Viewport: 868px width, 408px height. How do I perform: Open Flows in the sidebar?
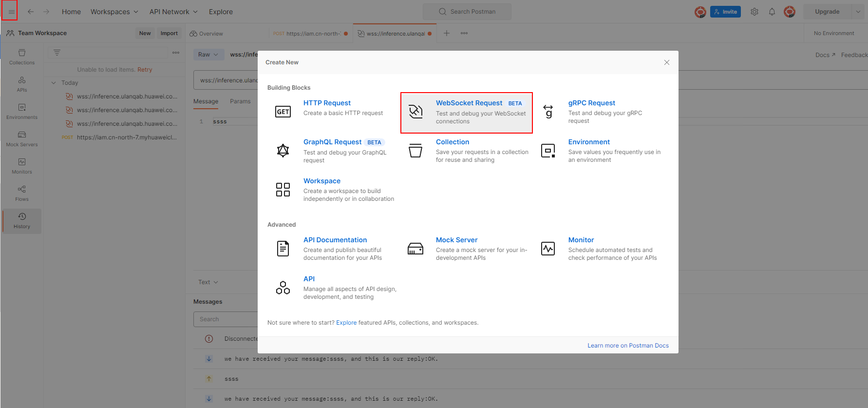(22, 194)
